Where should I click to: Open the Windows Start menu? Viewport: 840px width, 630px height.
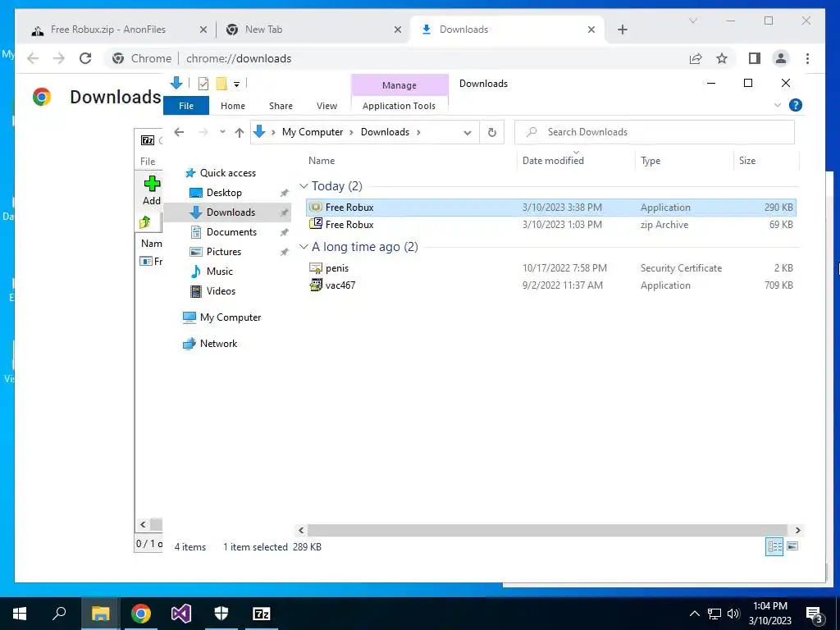pyautogui.click(x=20, y=614)
